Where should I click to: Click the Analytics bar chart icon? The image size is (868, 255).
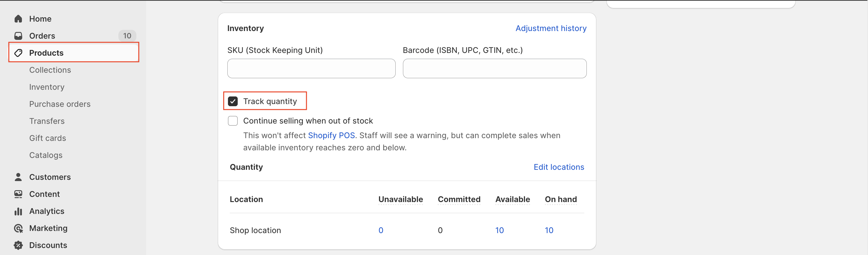pyautogui.click(x=18, y=211)
